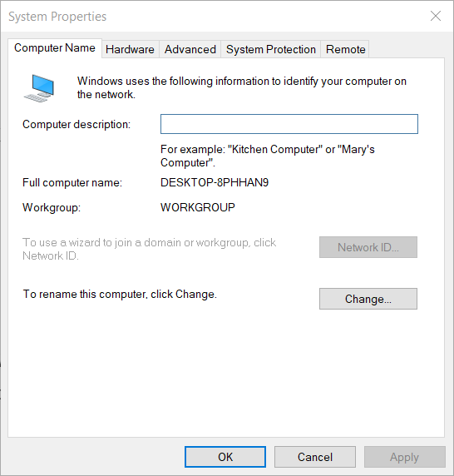454x476 pixels.
Task: Focus the Computer description text field
Action: [289, 124]
